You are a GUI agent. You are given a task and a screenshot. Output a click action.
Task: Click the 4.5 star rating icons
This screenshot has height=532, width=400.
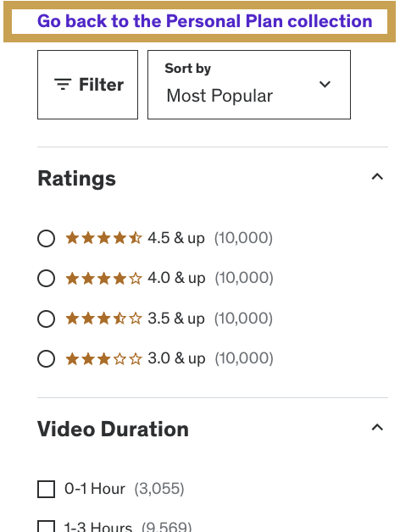(x=103, y=238)
